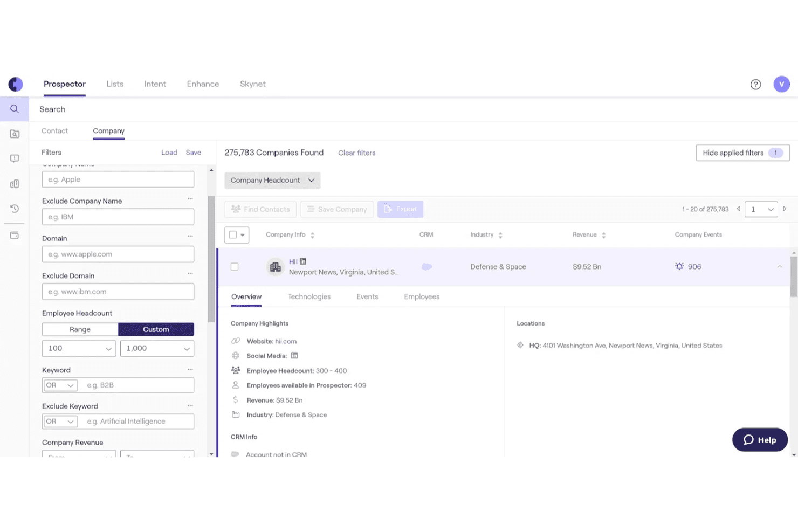
Task: Switch to the Contact search tab
Action: click(x=54, y=130)
